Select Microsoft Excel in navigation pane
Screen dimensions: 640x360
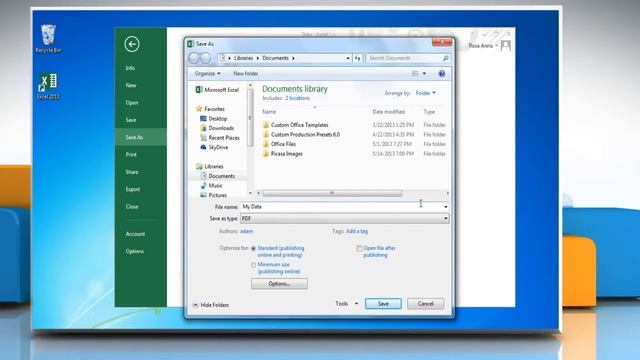tap(217, 90)
